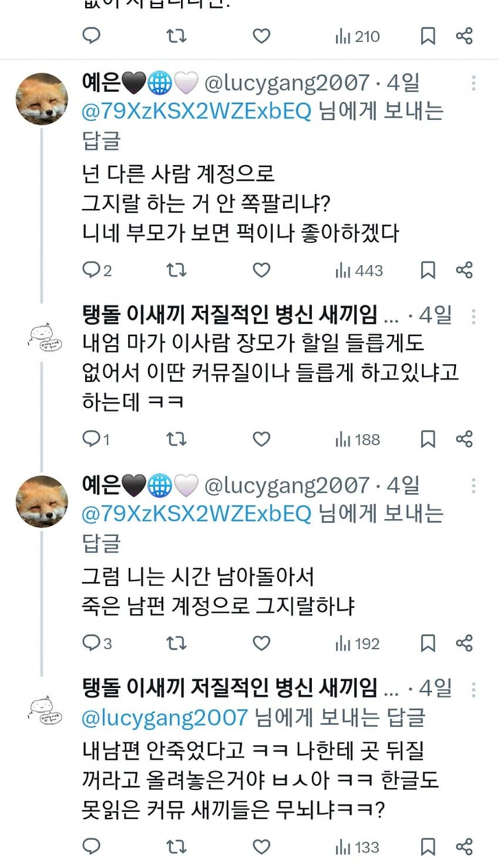Image resolution: width=499 pixels, height=868 pixels.
Task: Share the tweet with 443 views
Action: (x=464, y=270)
